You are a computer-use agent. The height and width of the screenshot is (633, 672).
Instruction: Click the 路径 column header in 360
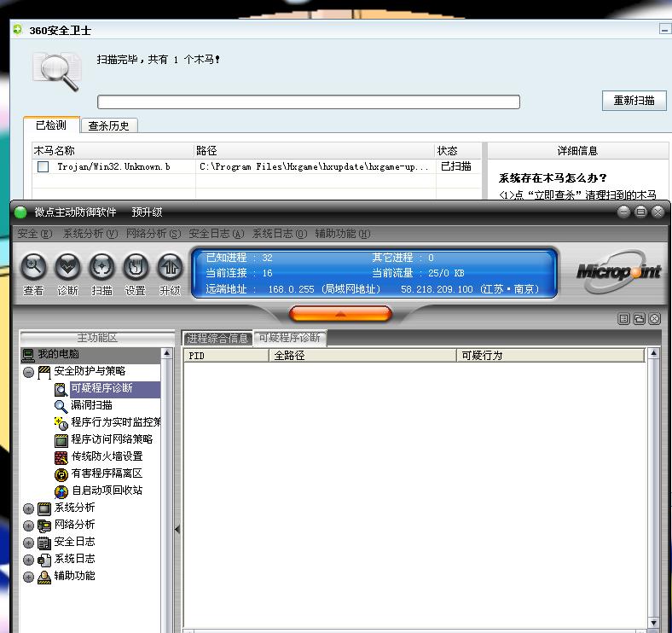(x=315, y=150)
